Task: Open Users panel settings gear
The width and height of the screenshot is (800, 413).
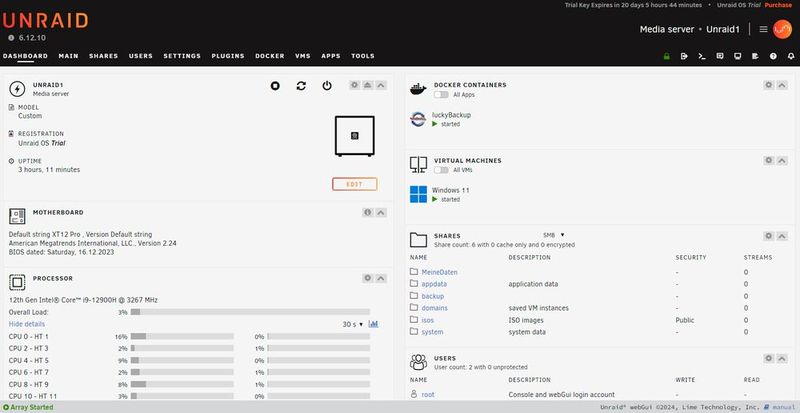Action: (x=769, y=358)
